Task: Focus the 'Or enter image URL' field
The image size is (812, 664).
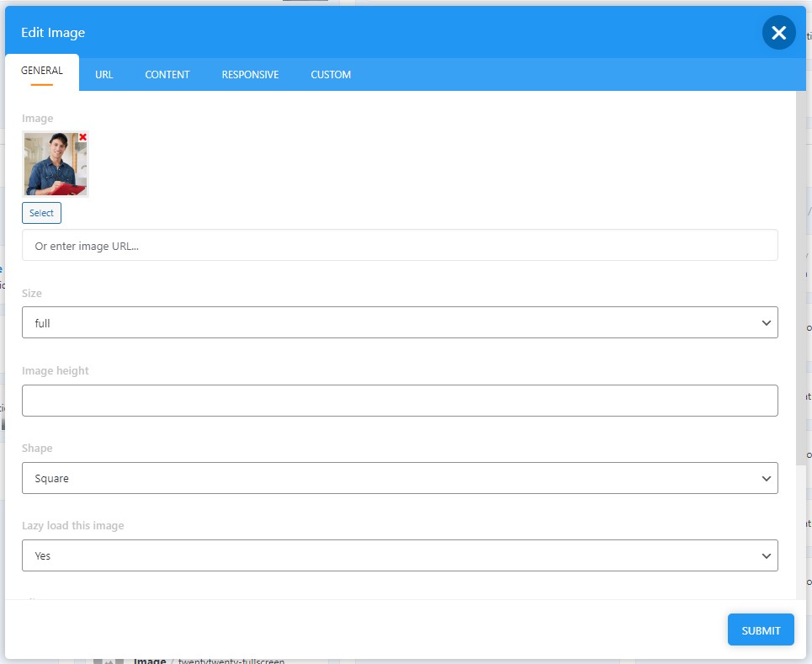Action: pos(400,246)
